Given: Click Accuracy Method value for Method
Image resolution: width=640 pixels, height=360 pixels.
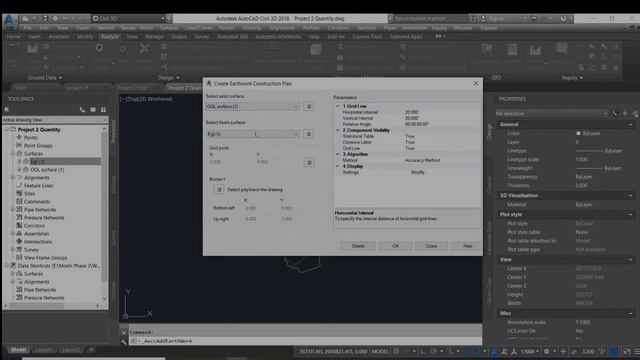Looking at the screenshot, I should pyautogui.click(x=422, y=160).
